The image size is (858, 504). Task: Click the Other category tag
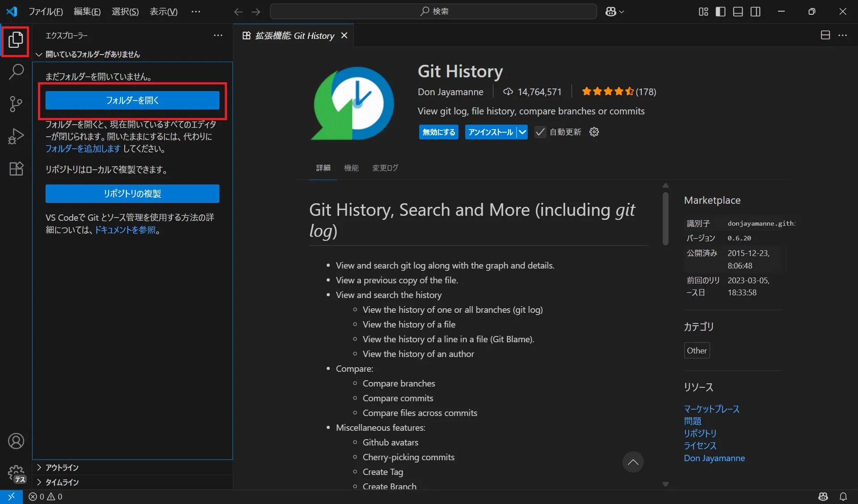697,351
